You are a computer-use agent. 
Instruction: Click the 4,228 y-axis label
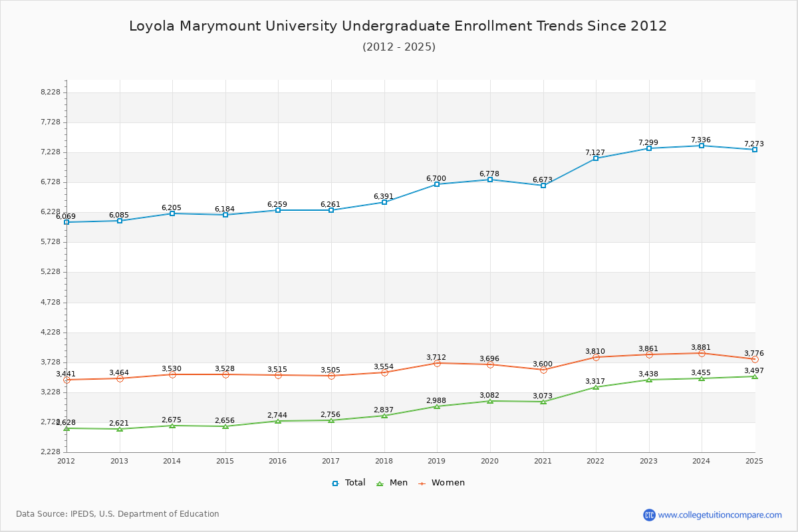(x=51, y=332)
